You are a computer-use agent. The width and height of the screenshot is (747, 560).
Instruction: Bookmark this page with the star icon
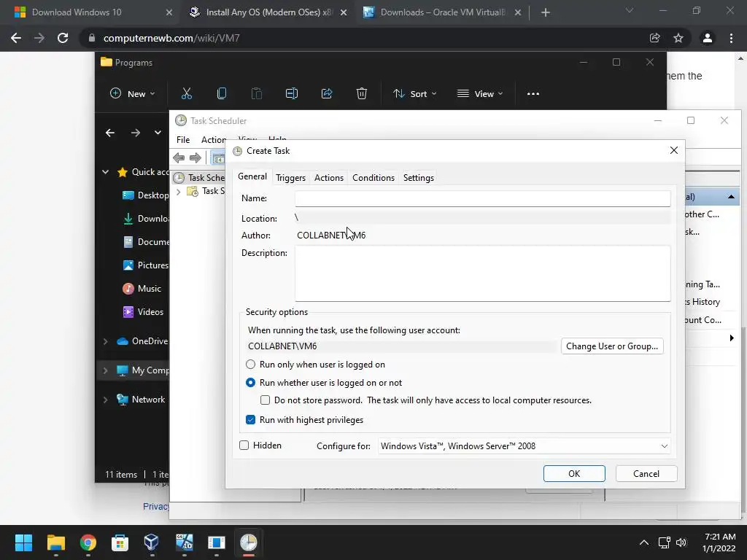[678, 38]
